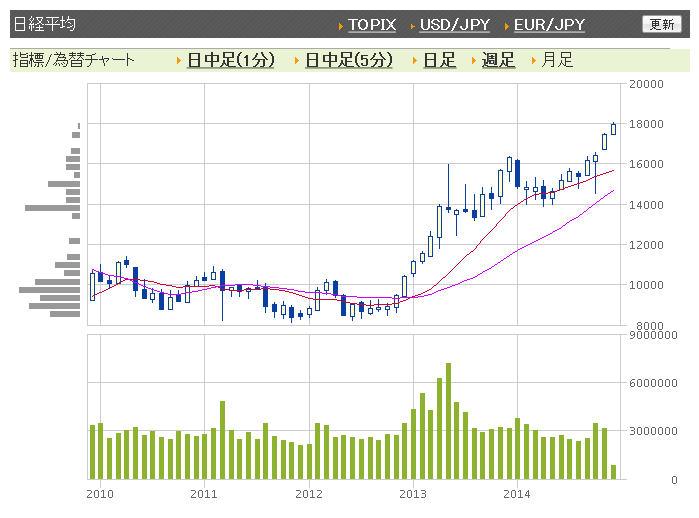Click orange arrow icon before 日中足(1分)
This screenshot has width=699, height=518.
[x=179, y=60]
